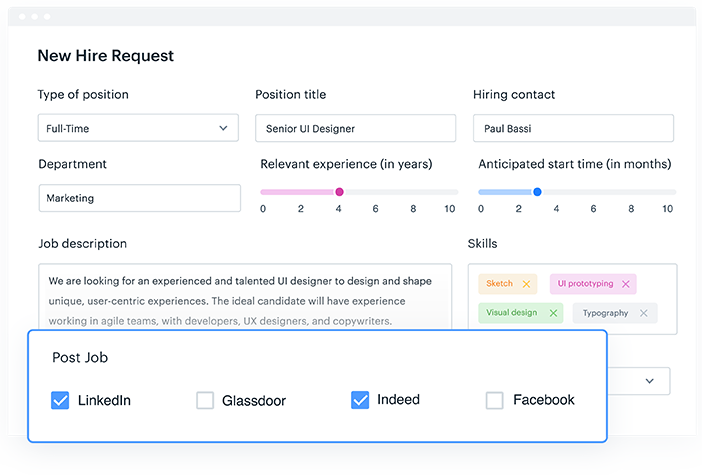702x475 pixels.
Task: Focus the Hiring contact field
Action: (573, 128)
